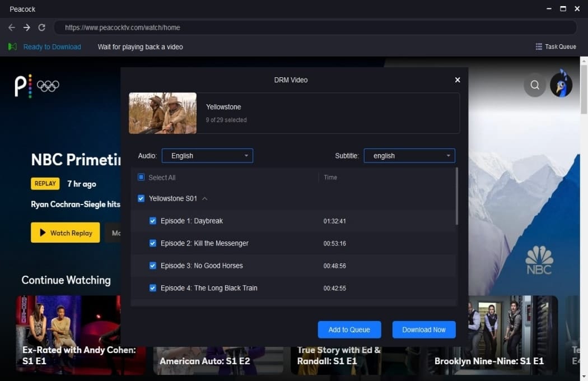Click the browser forward arrow
Screen dimensions: 588x381
pos(27,27)
